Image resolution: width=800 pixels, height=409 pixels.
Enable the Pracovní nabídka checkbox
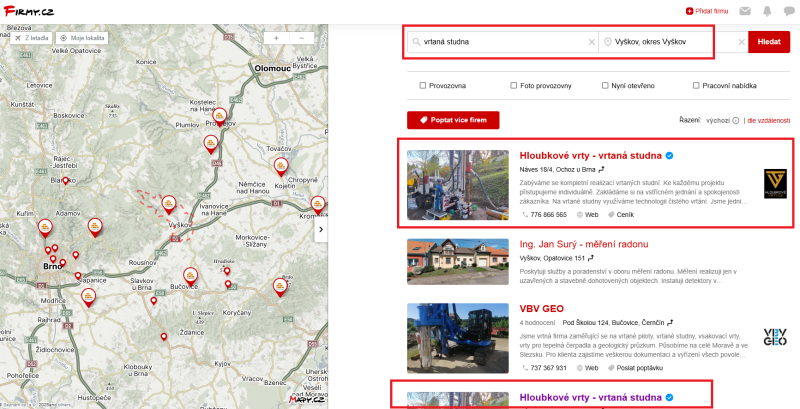[696, 86]
